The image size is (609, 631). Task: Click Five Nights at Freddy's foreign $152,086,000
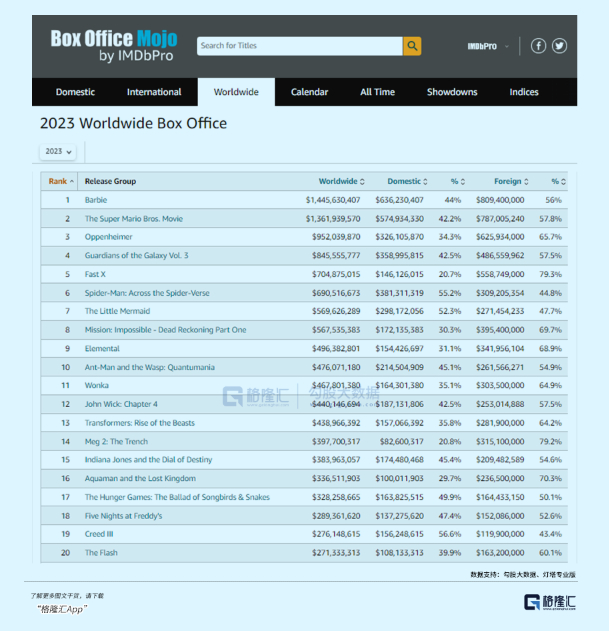500,516
